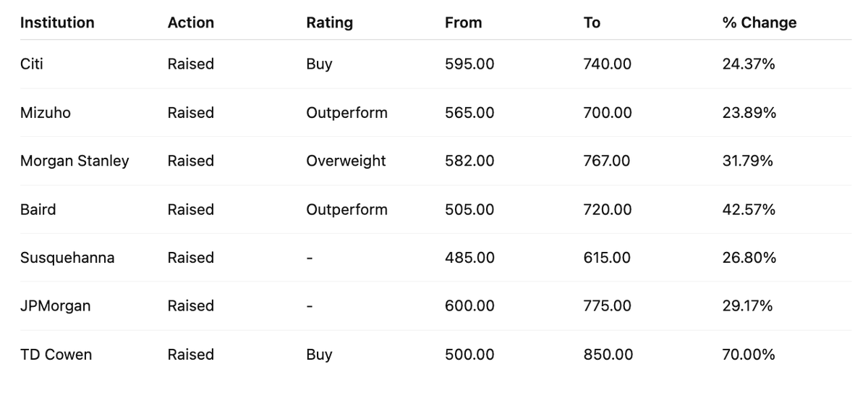Select the Morgan Stanley institution cell
The image size is (868, 401).
(75, 161)
